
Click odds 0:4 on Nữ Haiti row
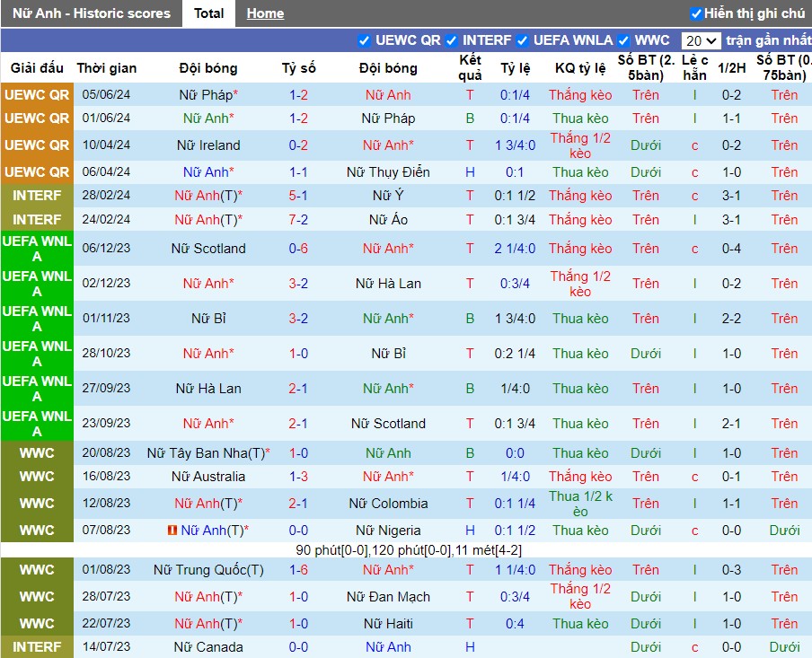pos(515,623)
